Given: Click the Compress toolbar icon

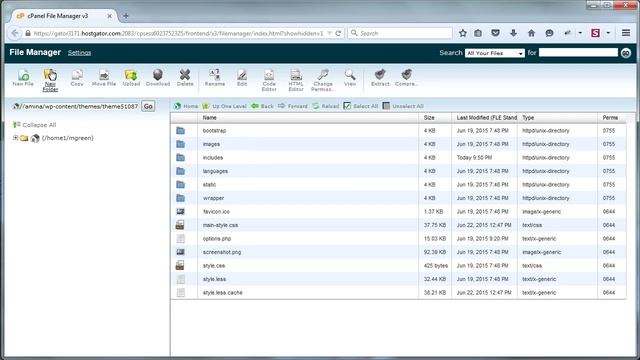Looking at the screenshot, I should [406, 78].
